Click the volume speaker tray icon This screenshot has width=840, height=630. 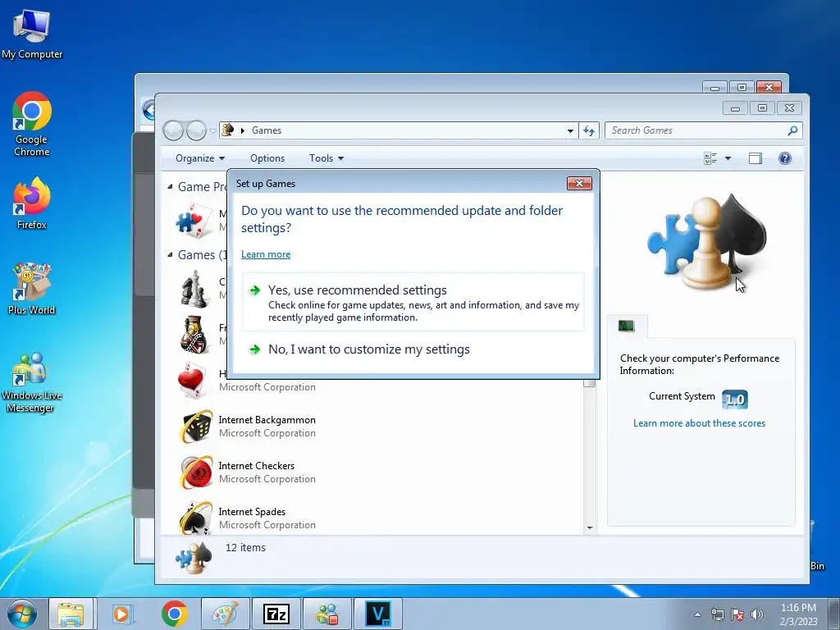pos(757,614)
